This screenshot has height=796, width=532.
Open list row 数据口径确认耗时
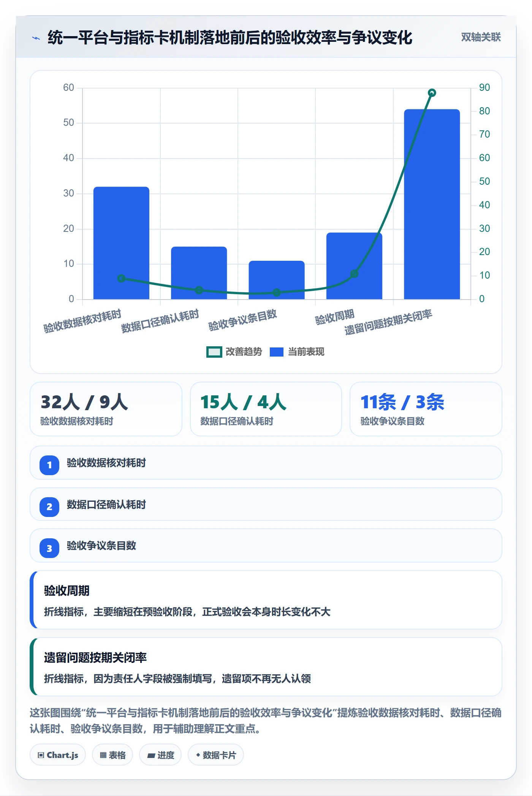(266, 504)
